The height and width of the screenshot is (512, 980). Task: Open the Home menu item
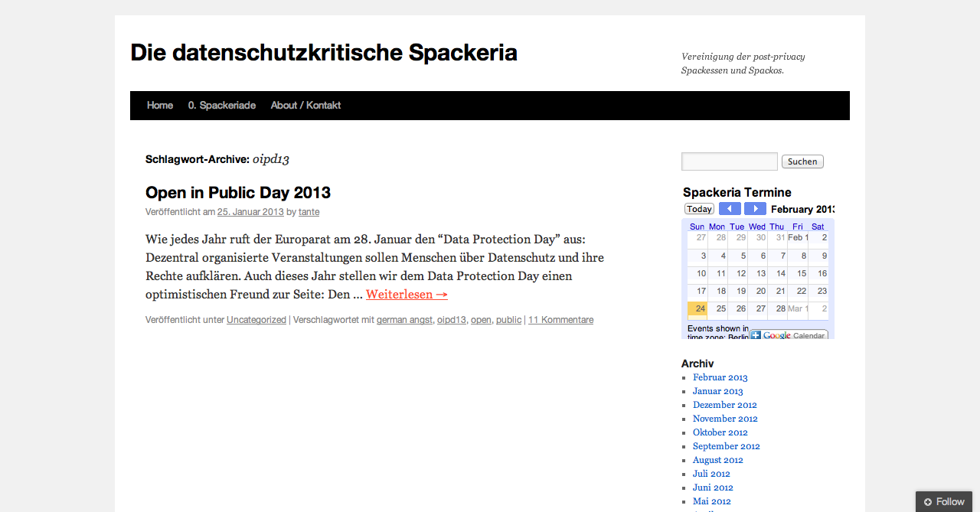click(160, 106)
